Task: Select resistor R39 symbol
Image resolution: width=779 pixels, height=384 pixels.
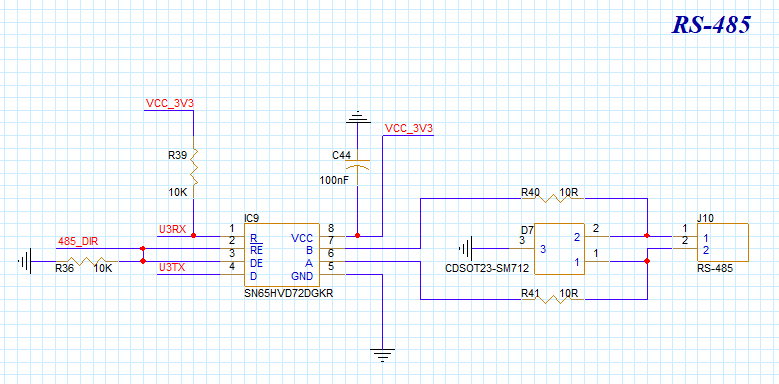Action: tap(194, 166)
